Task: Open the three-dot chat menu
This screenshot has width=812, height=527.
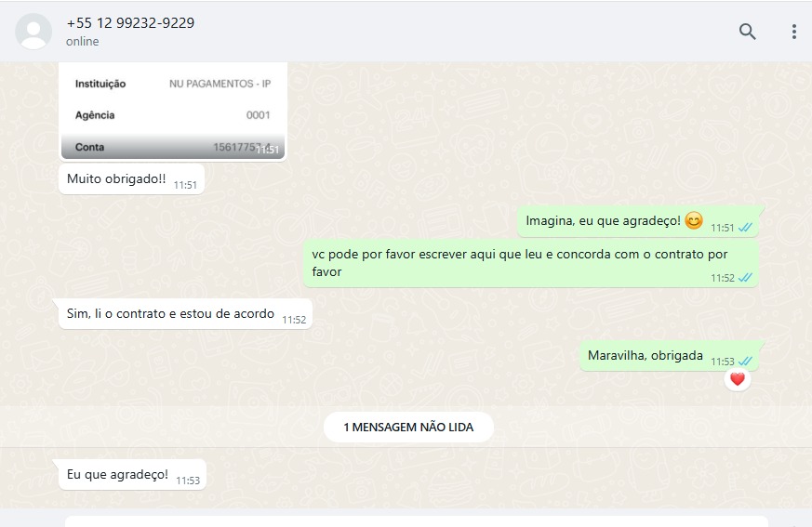Action: (x=794, y=32)
